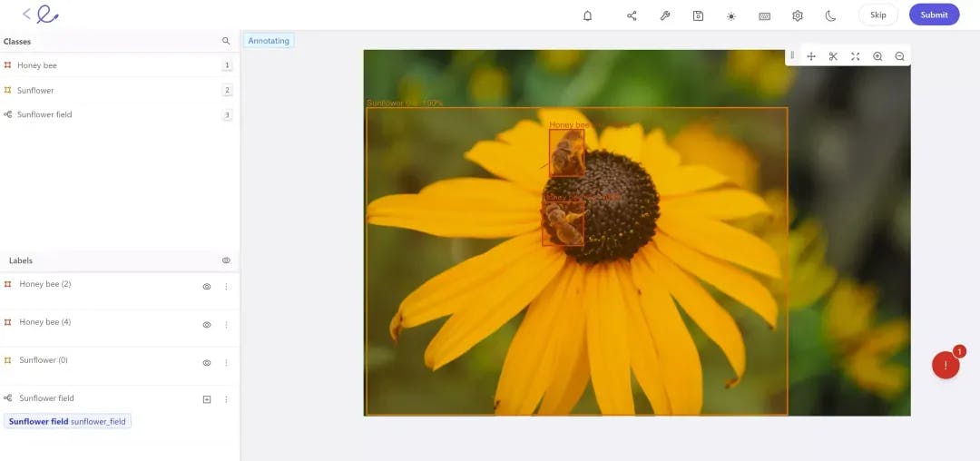Select the move/pan tool

pos(811,56)
